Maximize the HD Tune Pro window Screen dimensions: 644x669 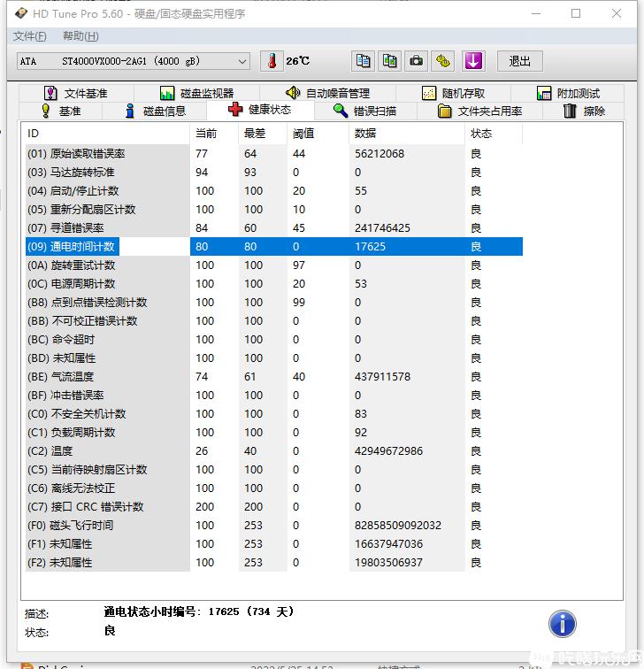(576, 13)
